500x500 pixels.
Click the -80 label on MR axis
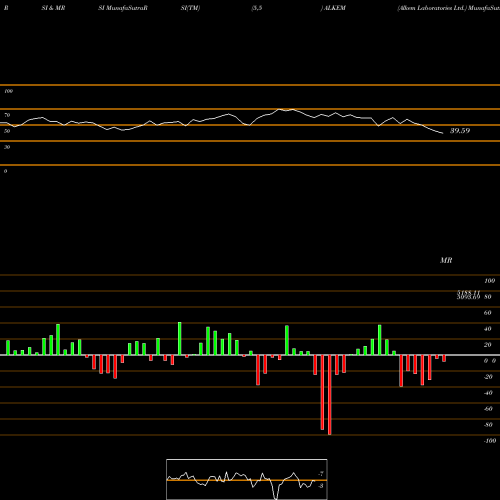[x=488, y=425]
